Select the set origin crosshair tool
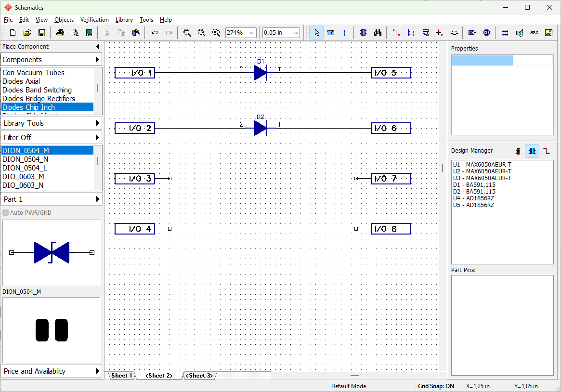 [x=345, y=33]
